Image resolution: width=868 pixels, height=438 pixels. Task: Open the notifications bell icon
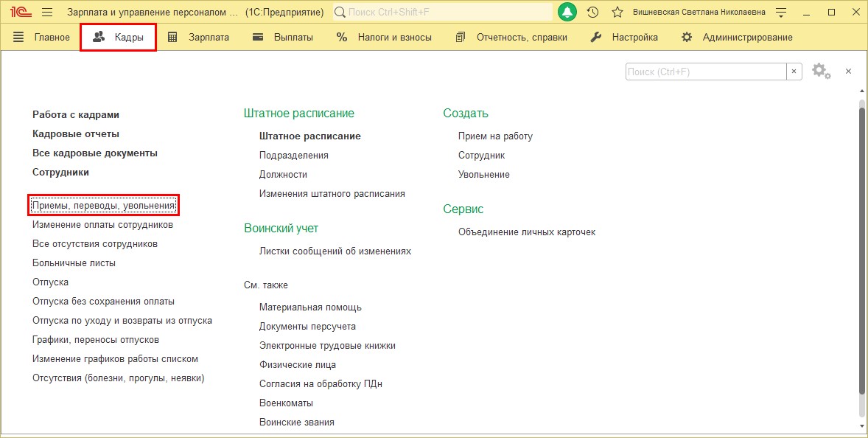[567, 13]
